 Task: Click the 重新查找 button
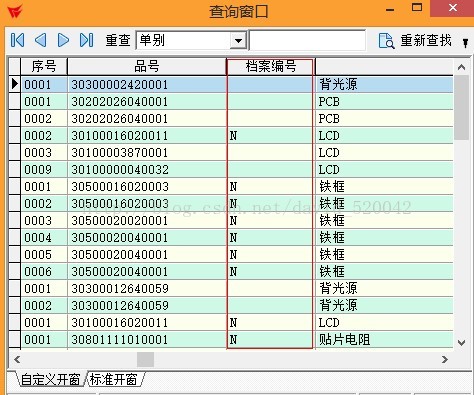[416, 41]
